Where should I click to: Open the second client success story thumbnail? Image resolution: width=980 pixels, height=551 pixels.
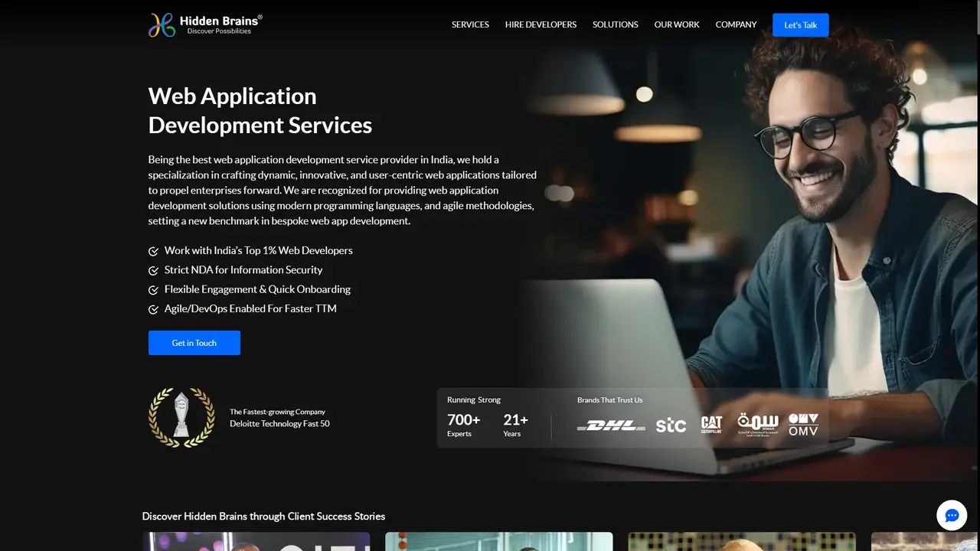click(498, 542)
